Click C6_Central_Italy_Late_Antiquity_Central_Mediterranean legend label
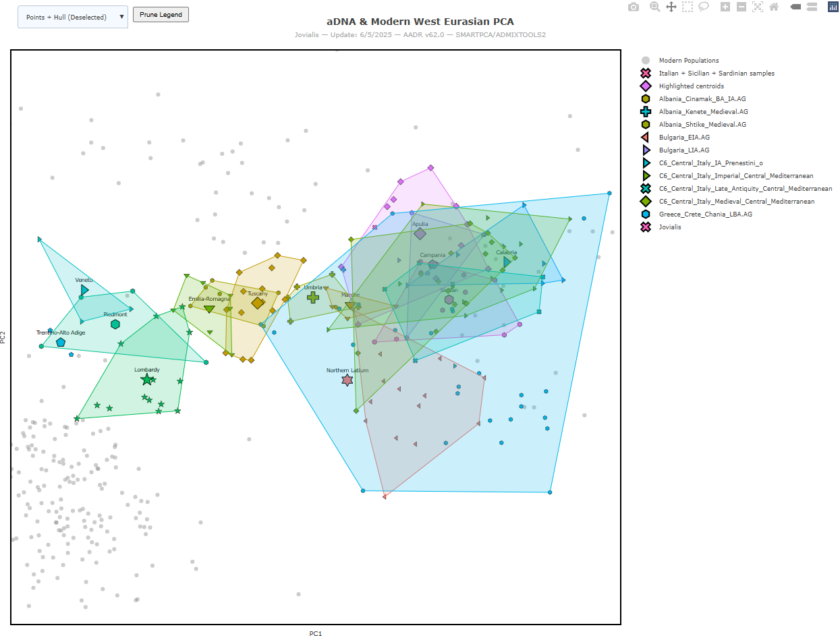 pyautogui.click(x=746, y=188)
